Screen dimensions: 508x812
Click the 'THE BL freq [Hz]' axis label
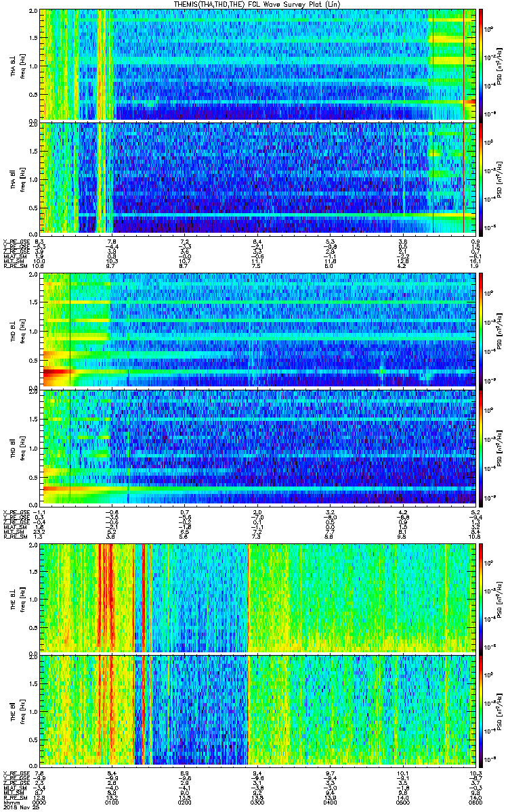click(x=17, y=598)
